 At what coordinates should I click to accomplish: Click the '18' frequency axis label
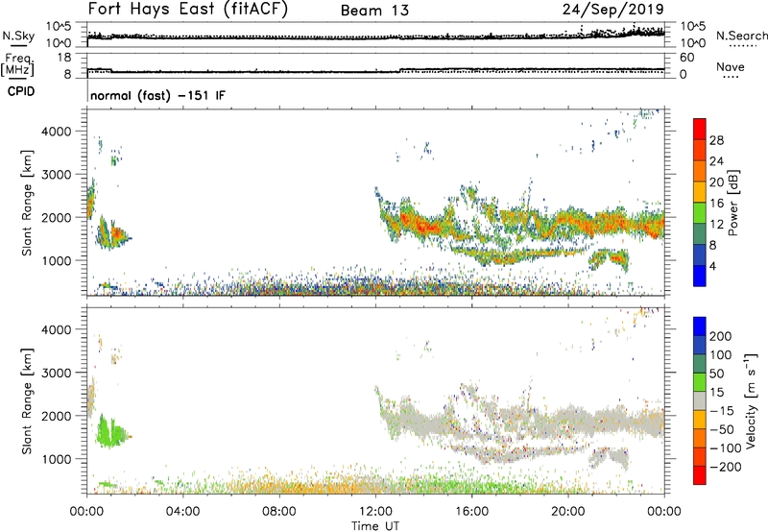click(x=64, y=58)
